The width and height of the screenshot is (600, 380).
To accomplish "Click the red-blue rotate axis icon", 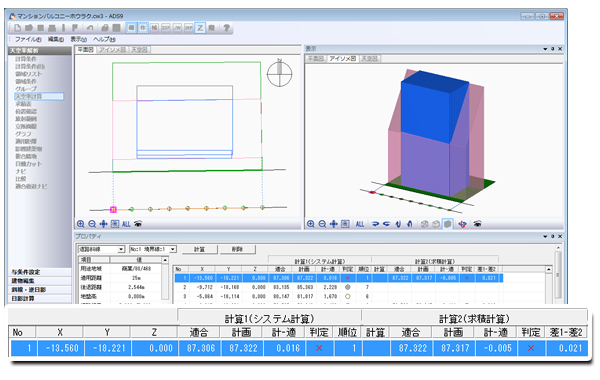I will coord(463,224).
